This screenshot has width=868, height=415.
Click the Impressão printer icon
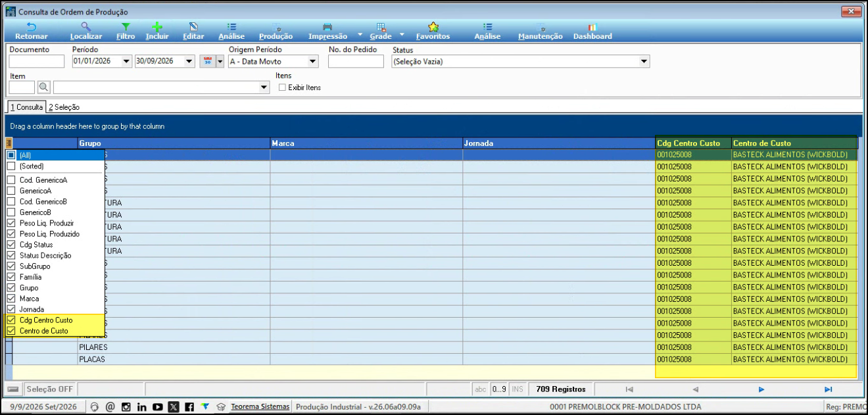(327, 27)
